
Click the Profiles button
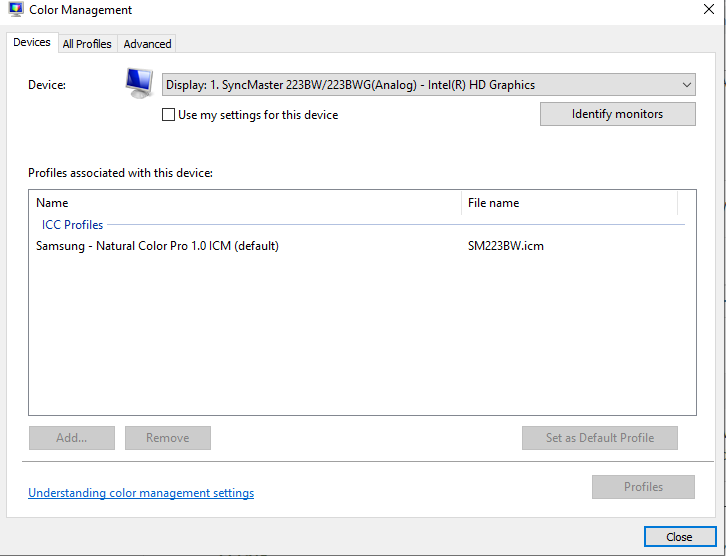click(643, 487)
